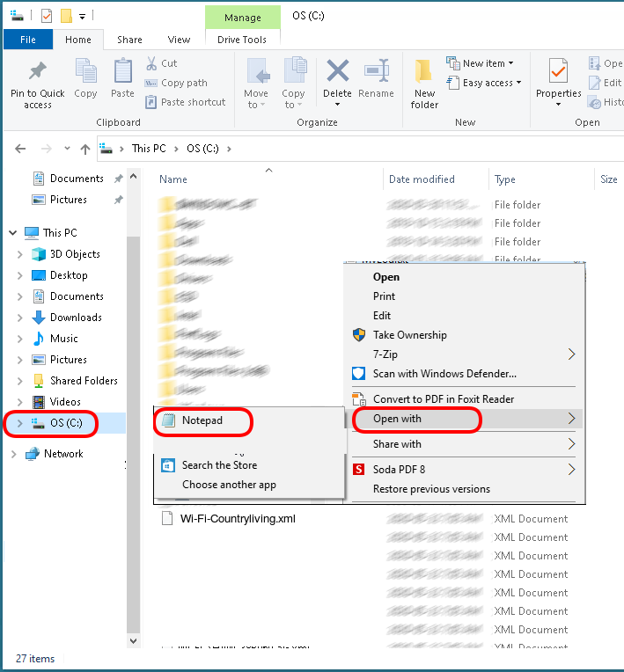The width and height of the screenshot is (624, 672).
Task: Open recent locations dropdown arrow
Action: click(x=67, y=149)
